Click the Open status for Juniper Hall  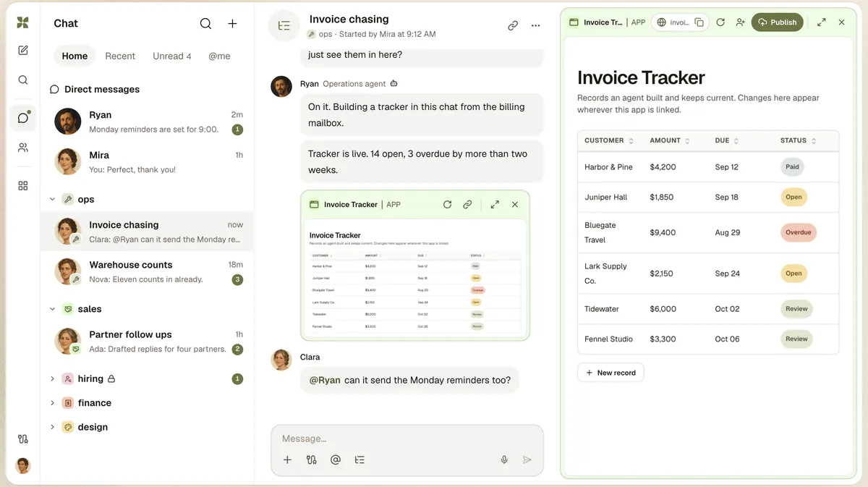[x=793, y=197]
